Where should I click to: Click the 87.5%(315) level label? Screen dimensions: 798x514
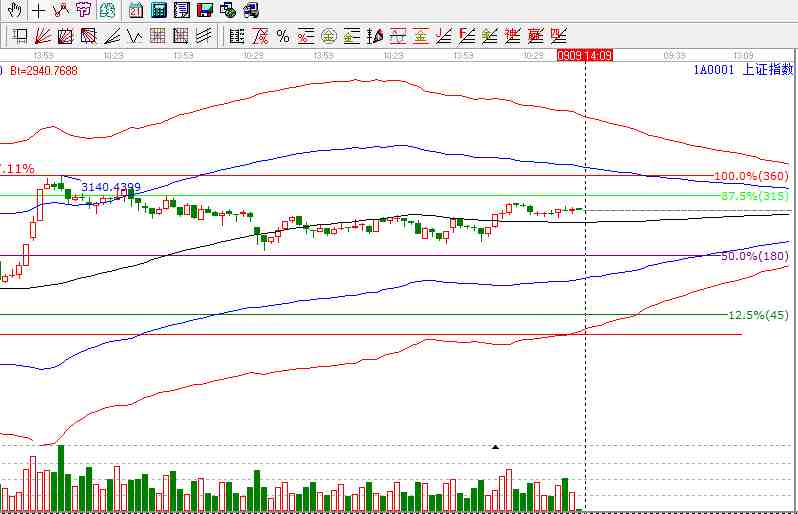click(755, 196)
